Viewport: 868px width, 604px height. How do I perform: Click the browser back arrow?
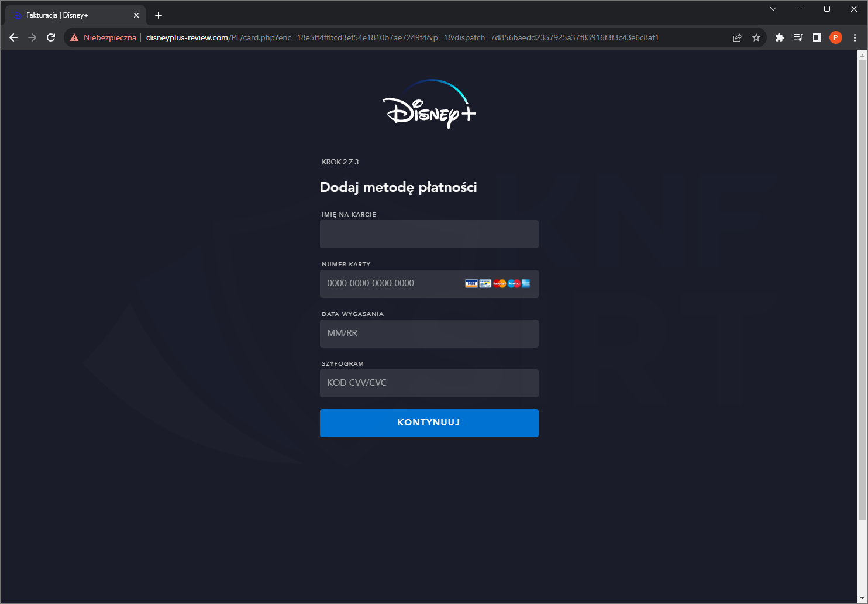tap(13, 37)
